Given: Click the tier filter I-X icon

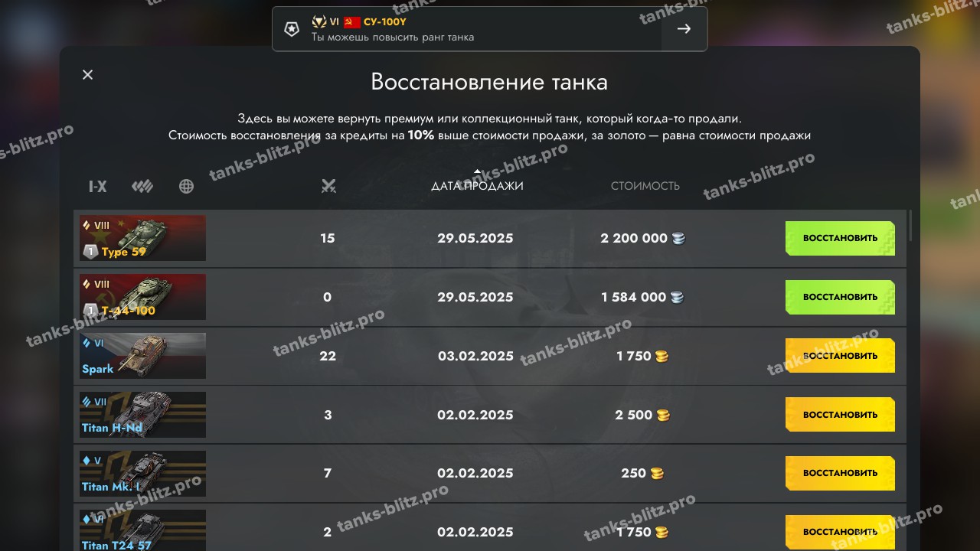Looking at the screenshot, I should 97,186.
